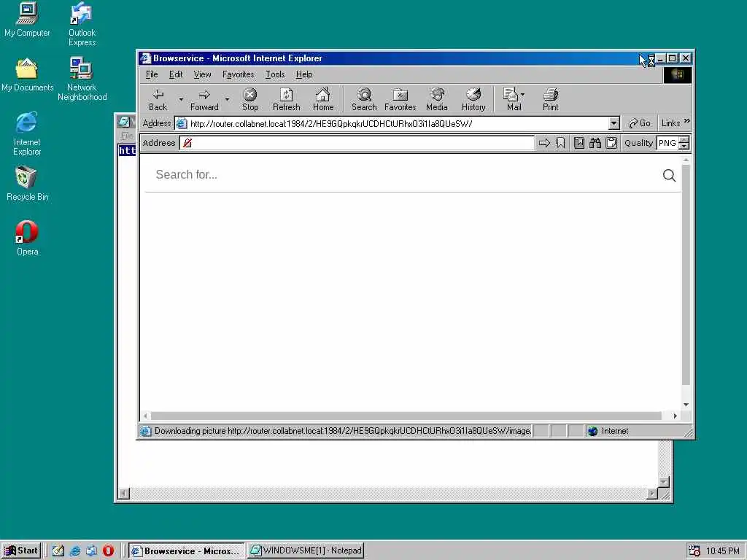Refresh the current page

[286, 100]
